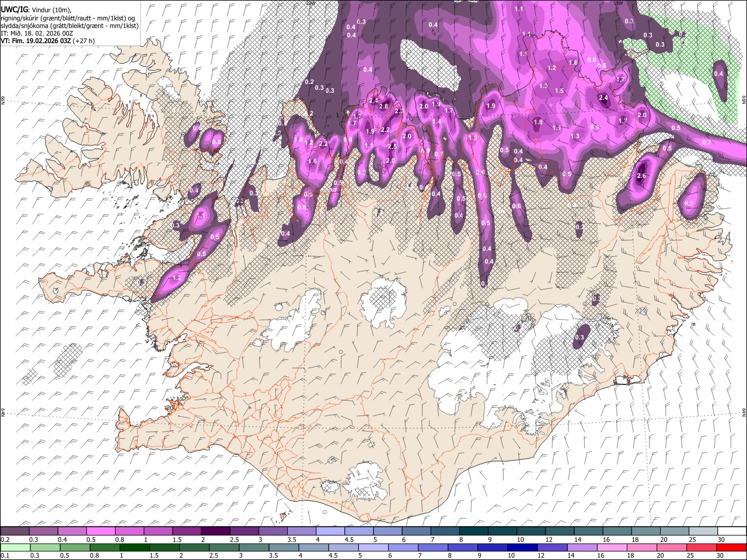The height and width of the screenshot is (560, 747).
Task: Pick top-row legend swatch between 4 and 4.5
Action: [330, 531]
